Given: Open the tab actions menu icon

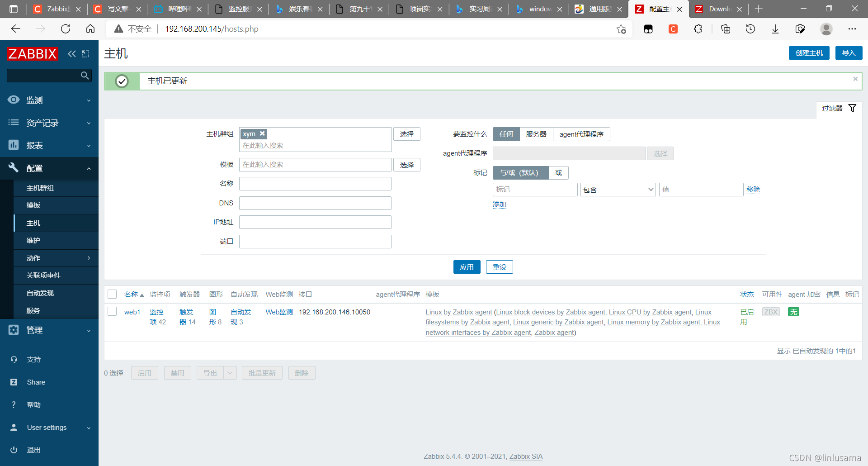Looking at the screenshot, I should (x=14, y=9).
